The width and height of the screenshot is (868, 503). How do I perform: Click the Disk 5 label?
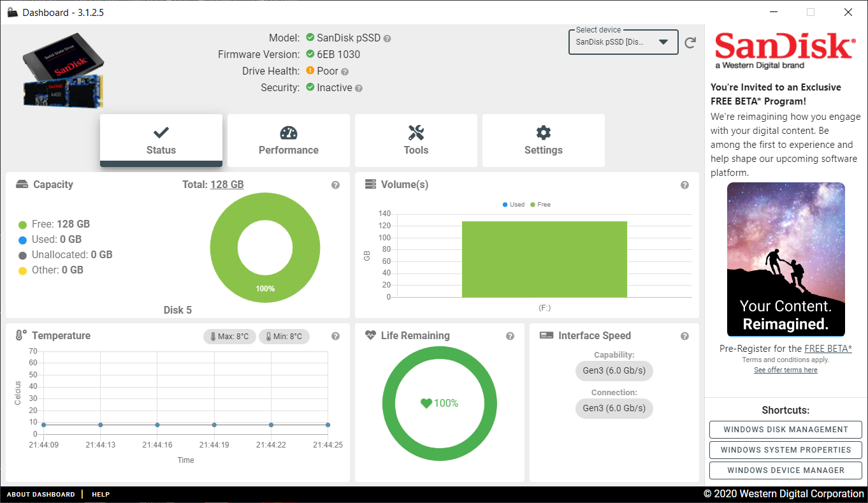(x=178, y=310)
